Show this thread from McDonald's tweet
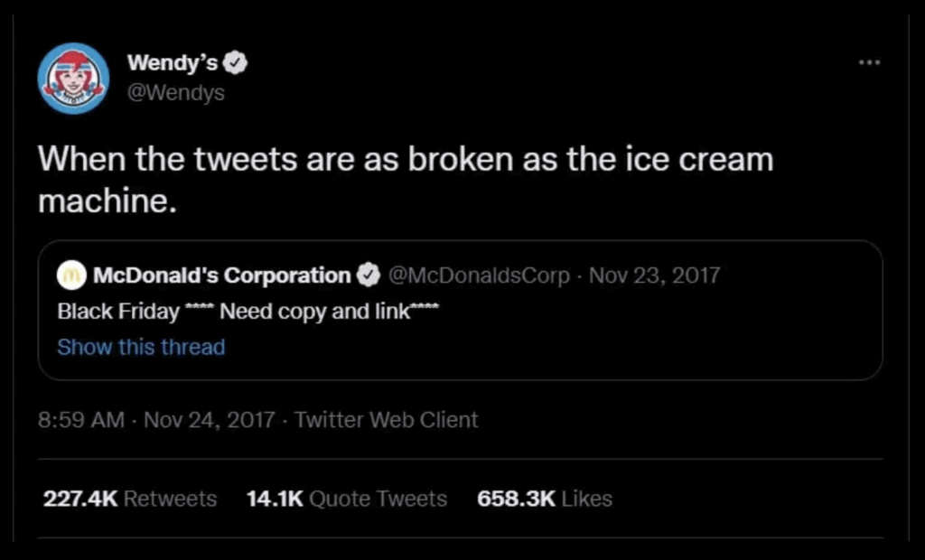Viewport: 925px width, 560px height. point(141,347)
